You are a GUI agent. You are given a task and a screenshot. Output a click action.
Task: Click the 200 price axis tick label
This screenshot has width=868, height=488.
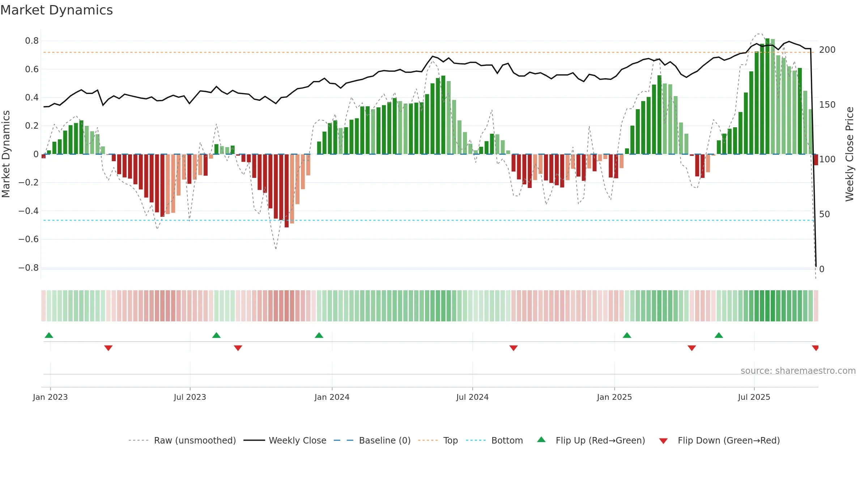click(x=827, y=50)
